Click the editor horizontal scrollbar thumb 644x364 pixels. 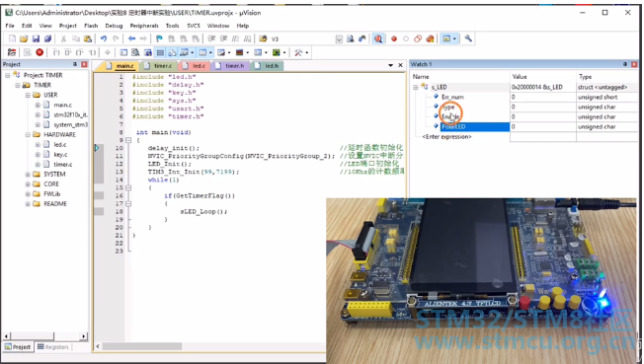pyautogui.click(x=142, y=346)
